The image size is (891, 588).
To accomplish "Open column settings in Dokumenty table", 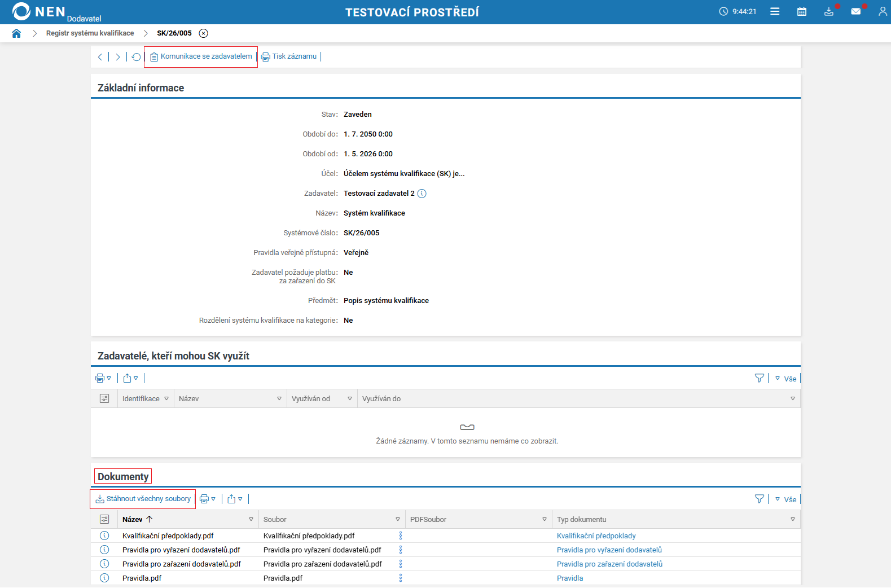I will (x=104, y=519).
